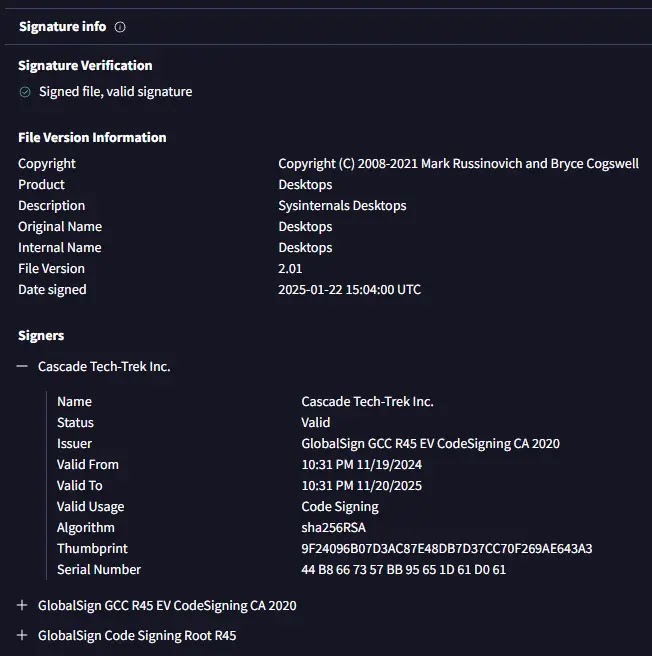Click the Signed file, valid signature text
Image resolution: width=652 pixels, height=656 pixels.
[x=115, y=91]
